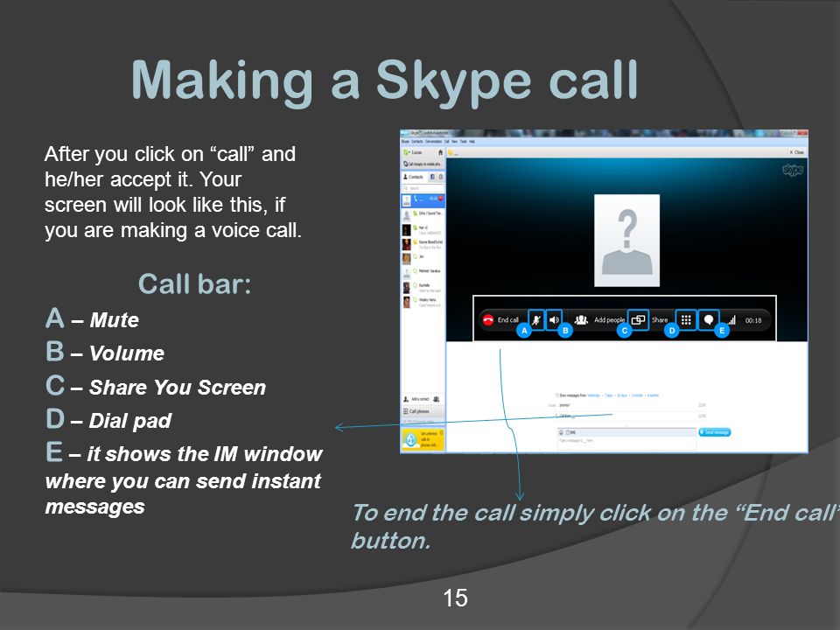
Task: Select the active call contact row
Action: 423,200
